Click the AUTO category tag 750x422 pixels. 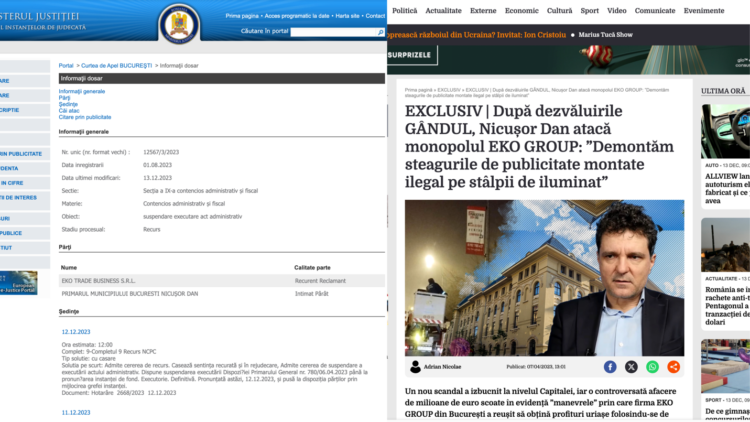click(x=712, y=165)
